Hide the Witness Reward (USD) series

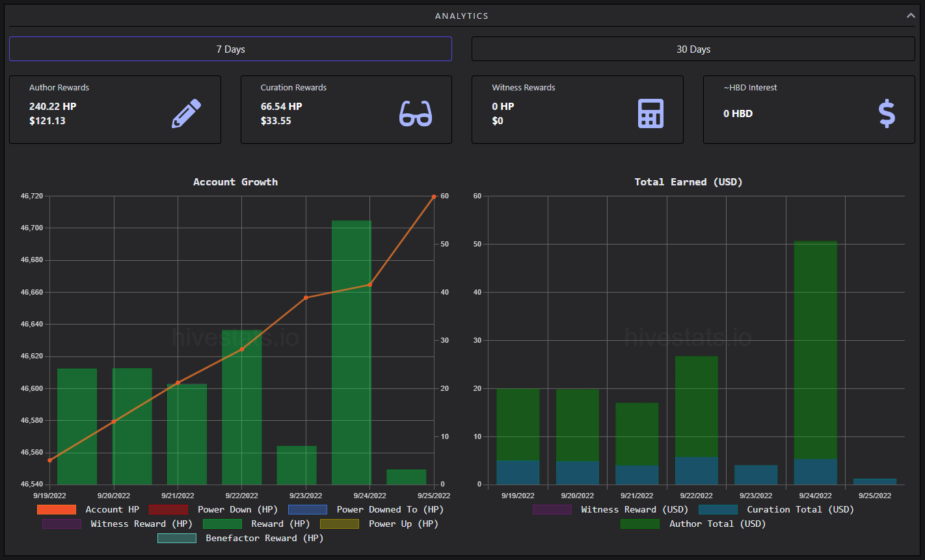pyautogui.click(x=552, y=509)
